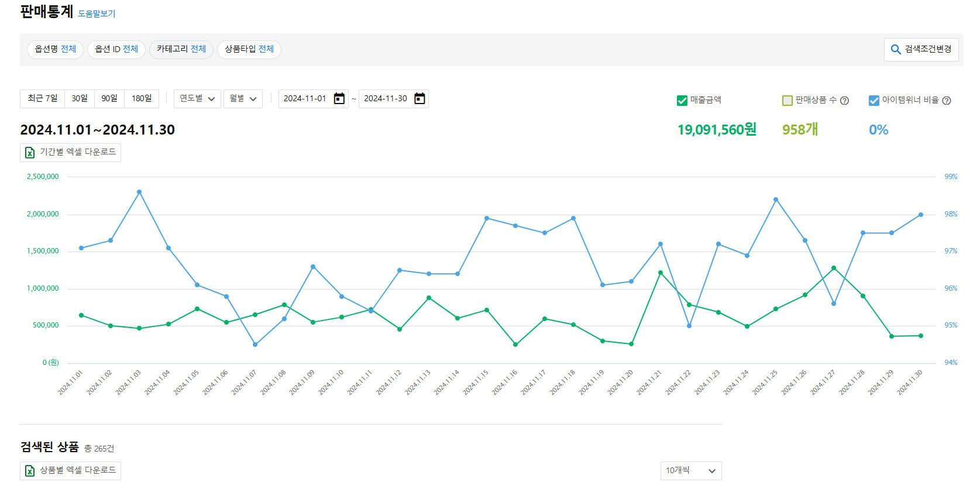Open the end date calendar icon
The image size is (980, 482).
click(419, 99)
